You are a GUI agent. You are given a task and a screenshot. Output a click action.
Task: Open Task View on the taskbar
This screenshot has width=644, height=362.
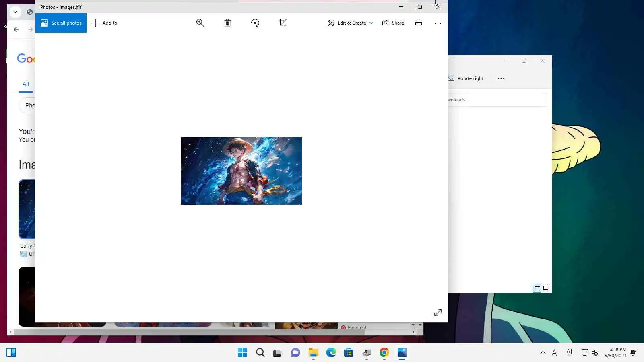(277, 353)
